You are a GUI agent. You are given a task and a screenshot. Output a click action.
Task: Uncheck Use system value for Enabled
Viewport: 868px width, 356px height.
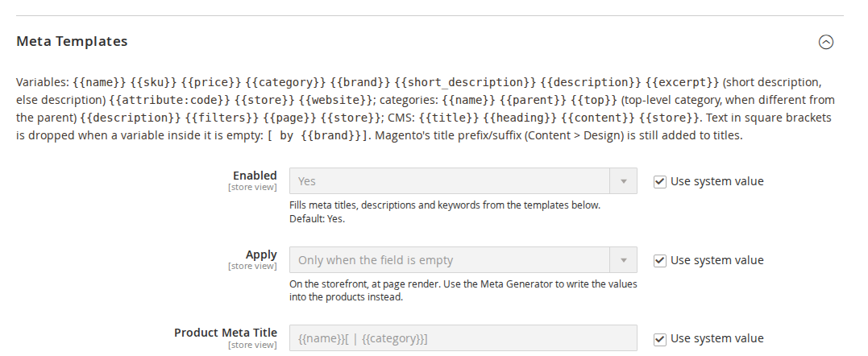point(659,181)
